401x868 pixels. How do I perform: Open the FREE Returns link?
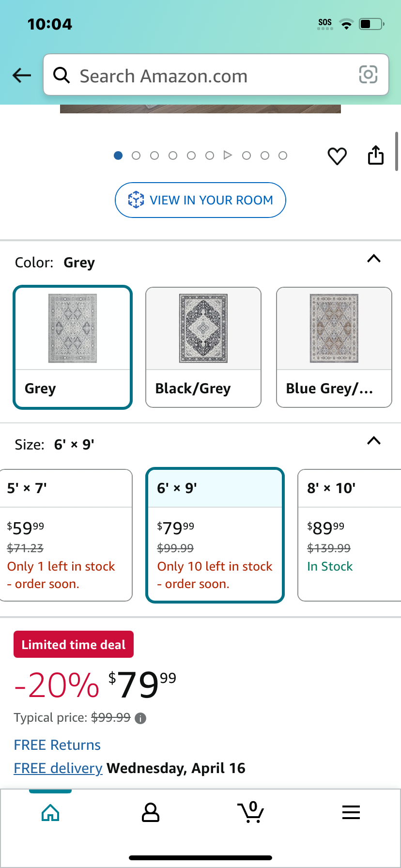[57, 745]
